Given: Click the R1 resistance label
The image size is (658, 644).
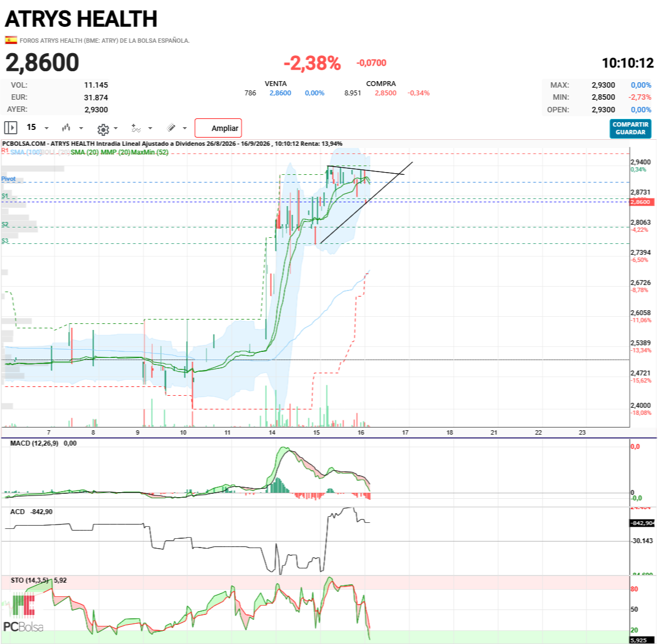Looking at the screenshot, I should coord(5,150).
